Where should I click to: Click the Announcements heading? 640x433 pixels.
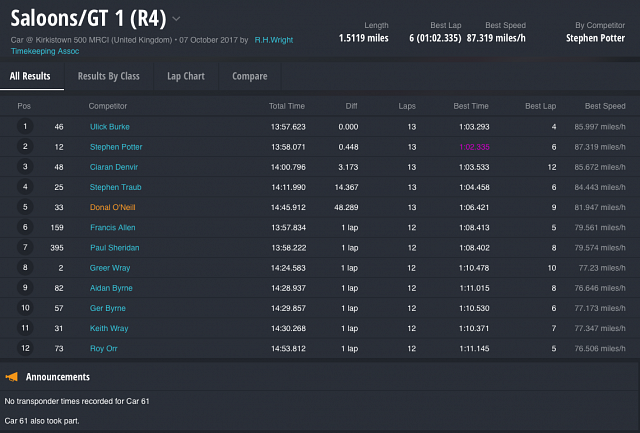pos(58,377)
